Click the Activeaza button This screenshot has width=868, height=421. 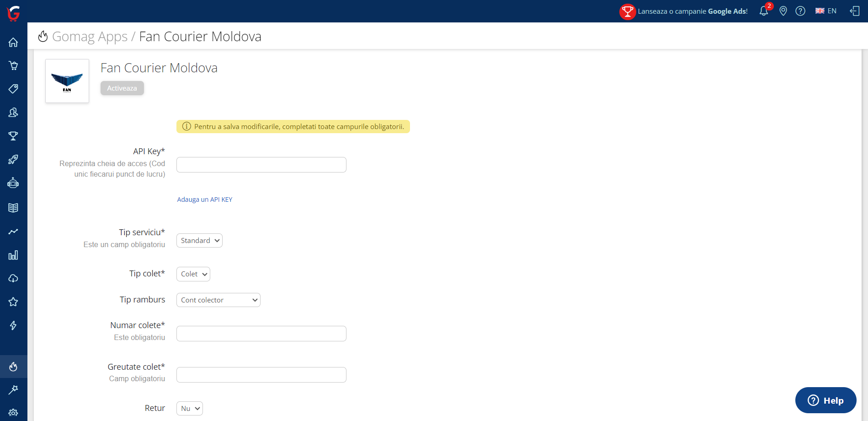tap(122, 88)
